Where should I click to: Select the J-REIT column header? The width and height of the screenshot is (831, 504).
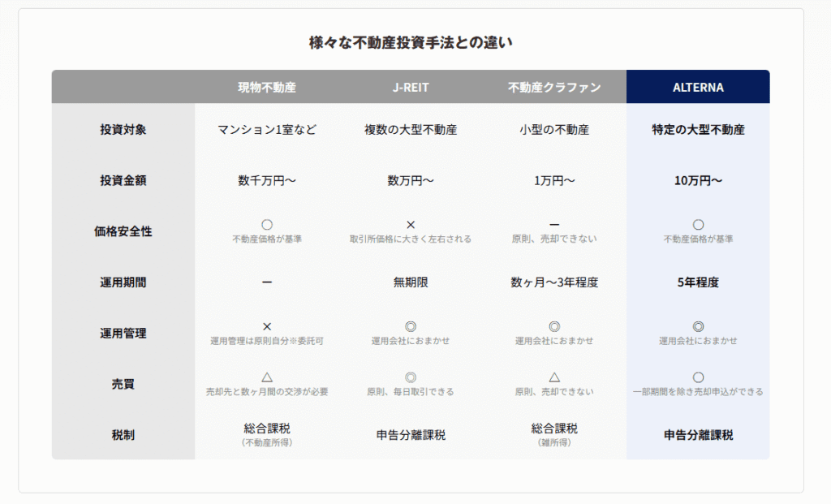[411, 87]
